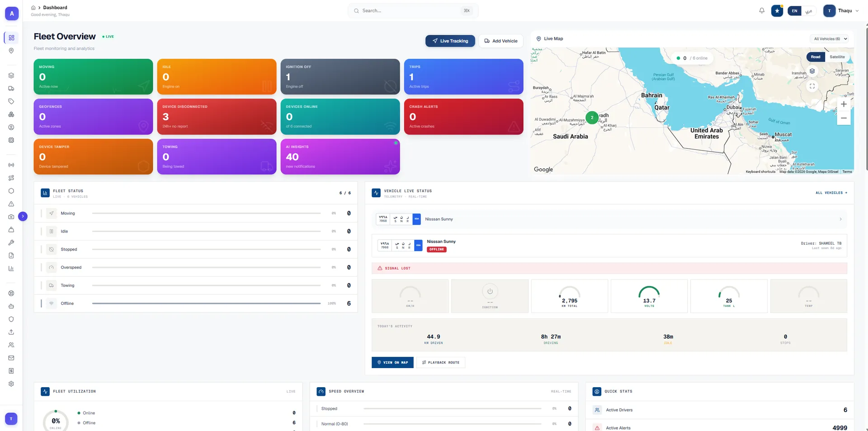Click the 13.7 Volts gauge
Image resolution: width=868 pixels, height=431 pixels.
click(x=649, y=296)
